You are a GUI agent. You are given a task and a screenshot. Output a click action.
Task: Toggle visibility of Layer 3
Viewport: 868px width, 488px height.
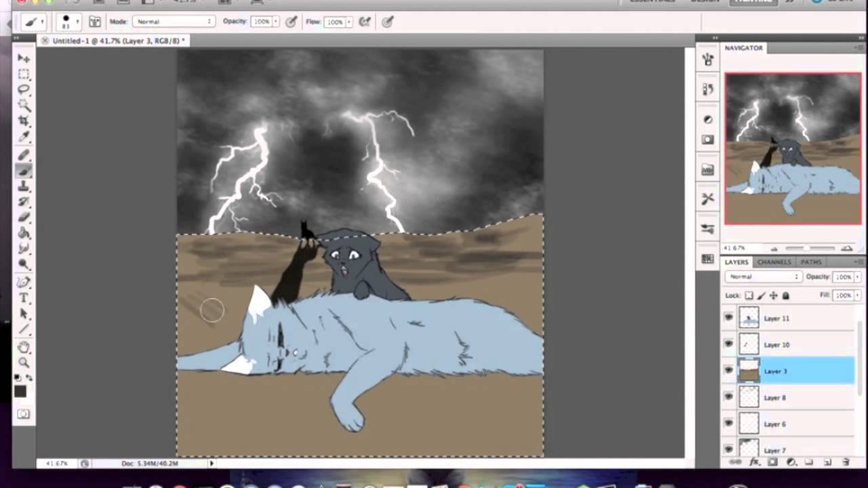point(729,371)
